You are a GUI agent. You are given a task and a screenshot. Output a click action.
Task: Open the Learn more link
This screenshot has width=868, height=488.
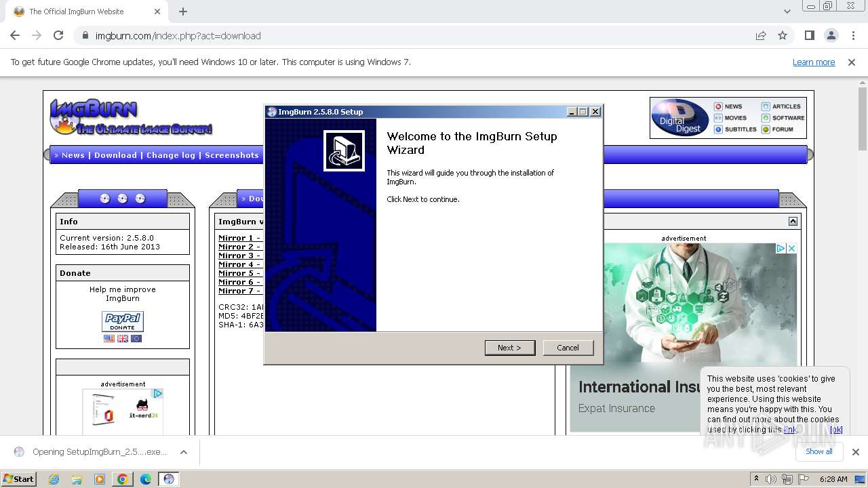point(814,62)
